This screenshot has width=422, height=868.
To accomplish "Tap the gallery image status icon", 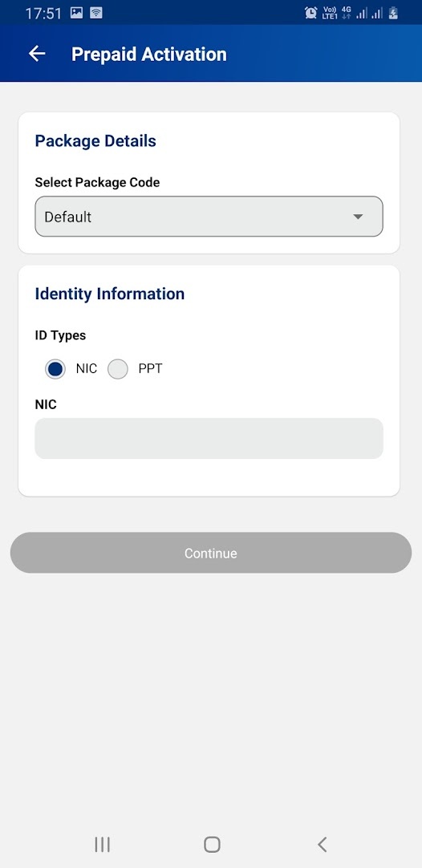I will [x=76, y=13].
